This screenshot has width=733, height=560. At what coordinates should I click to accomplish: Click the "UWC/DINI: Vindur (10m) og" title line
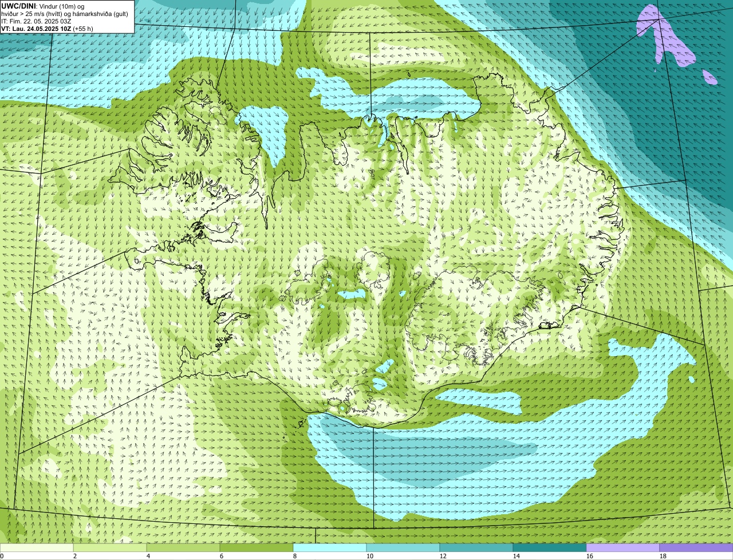43,6
